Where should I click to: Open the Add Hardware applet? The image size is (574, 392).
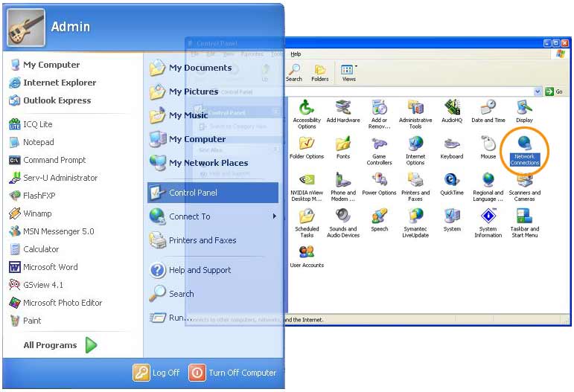pos(343,111)
